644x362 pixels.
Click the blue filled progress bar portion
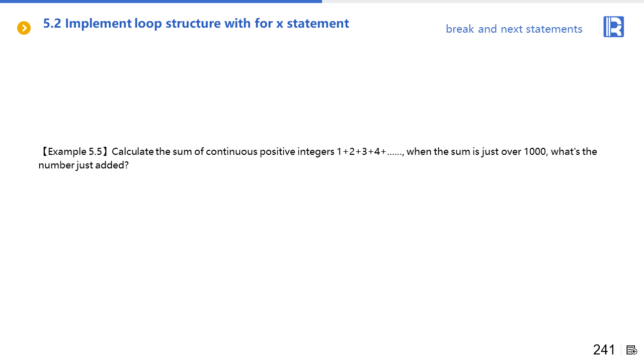(x=161, y=2)
